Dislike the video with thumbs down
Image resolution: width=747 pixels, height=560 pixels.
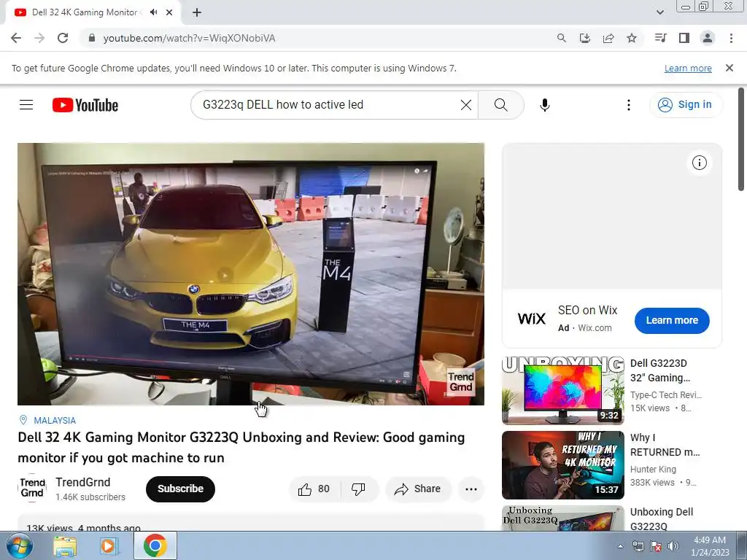(359, 489)
